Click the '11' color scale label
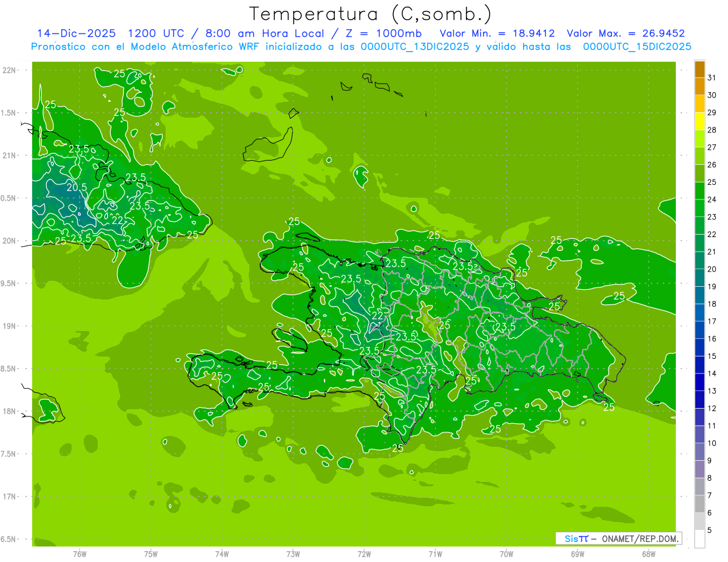728x562 pixels. coord(712,426)
